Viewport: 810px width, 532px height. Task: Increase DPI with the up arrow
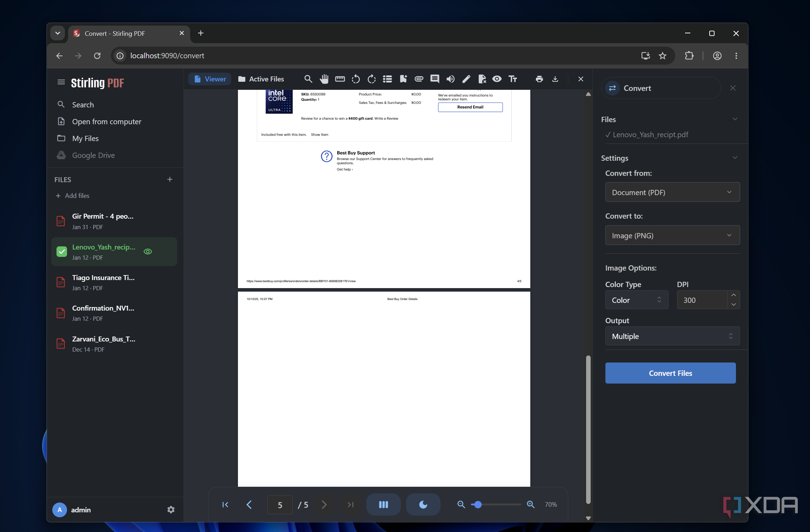[733, 295]
